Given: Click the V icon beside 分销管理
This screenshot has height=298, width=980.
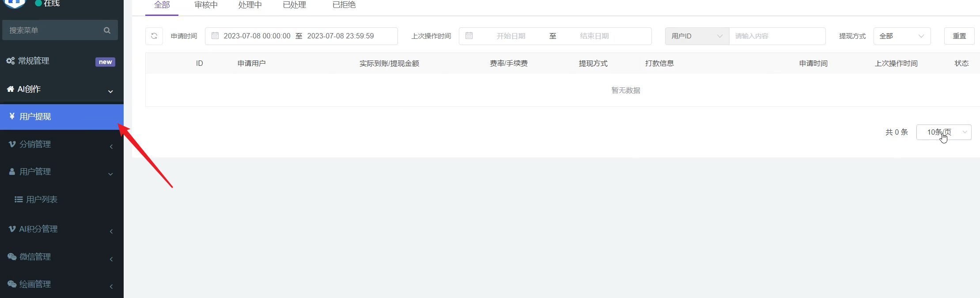Looking at the screenshot, I should point(12,144).
